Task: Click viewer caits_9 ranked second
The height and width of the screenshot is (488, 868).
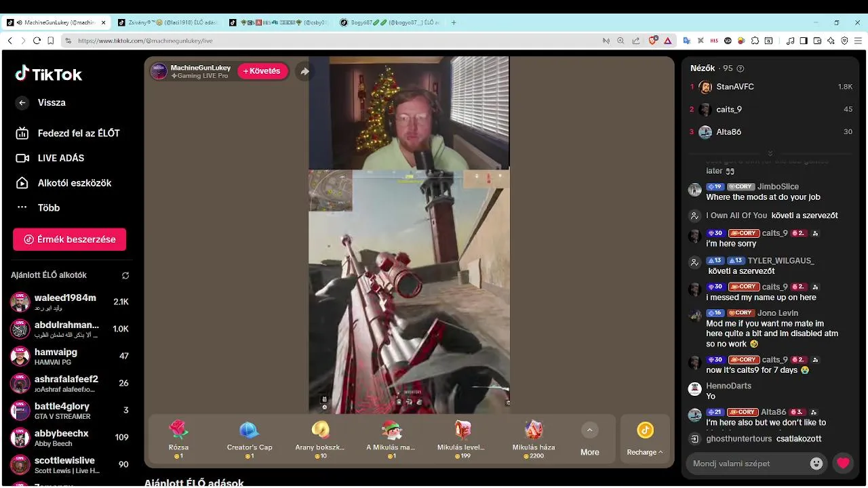Action: (x=771, y=109)
